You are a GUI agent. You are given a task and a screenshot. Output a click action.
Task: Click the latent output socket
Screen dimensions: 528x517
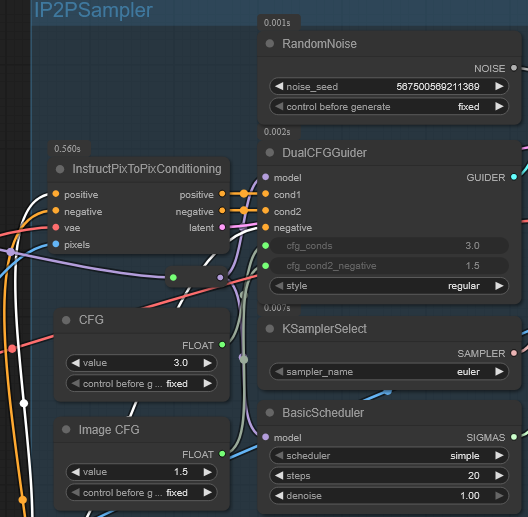[222, 227]
